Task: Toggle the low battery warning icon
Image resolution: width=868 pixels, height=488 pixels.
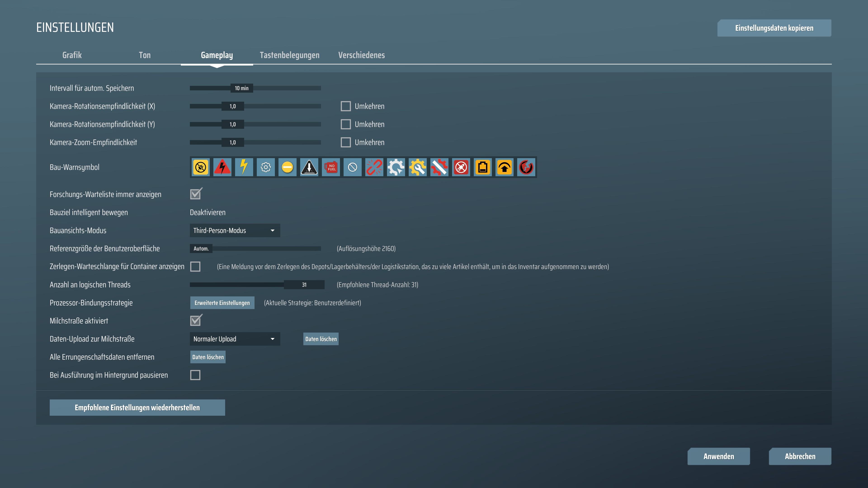Action: point(483,167)
